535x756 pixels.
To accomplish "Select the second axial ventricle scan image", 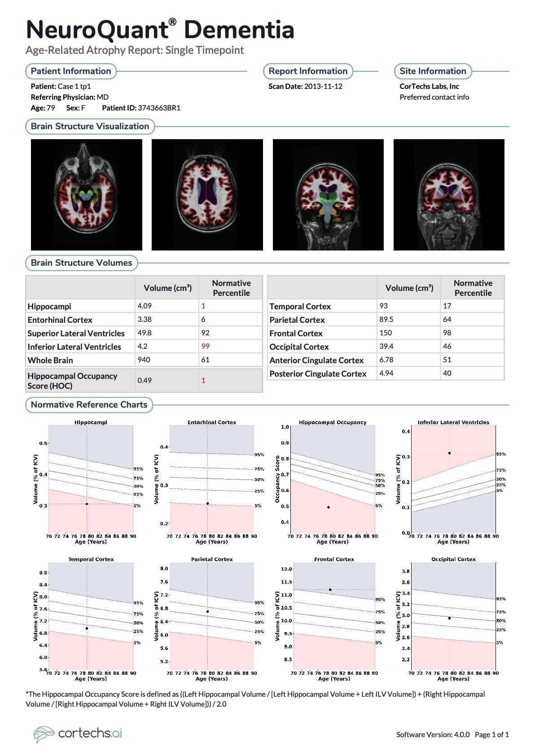I will [x=207, y=194].
